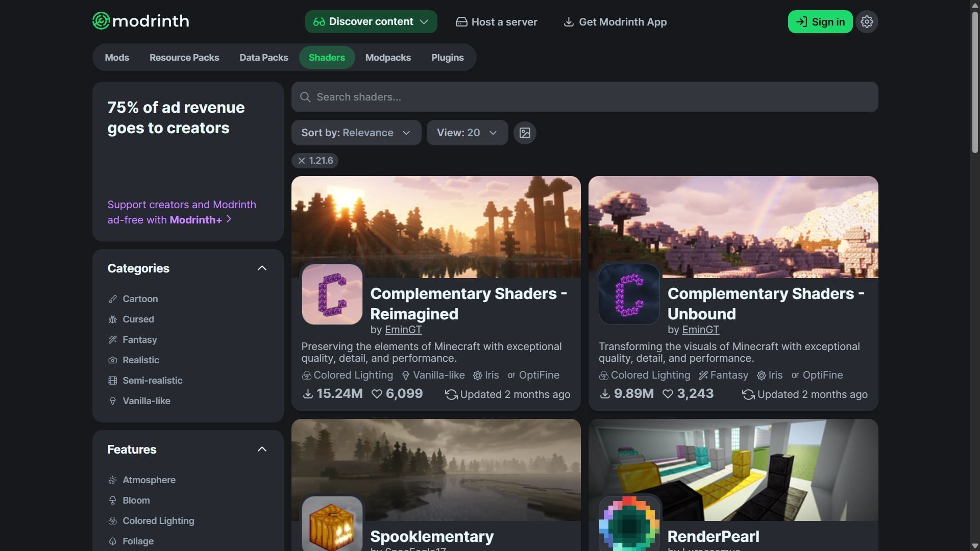Image resolution: width=980 pixels, height=551 pixels.
Task: Collapse the Features section
Action: tap(262, 449)
